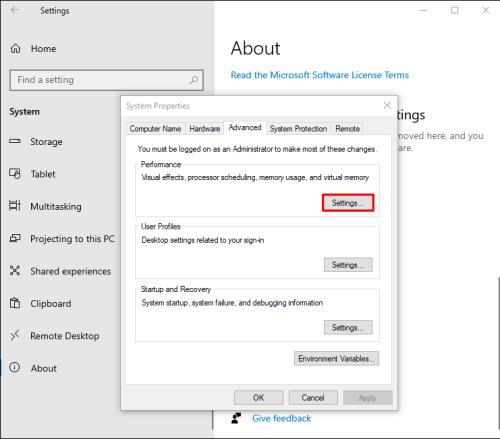
Task: Switch to the Computer Name tab
Action: pyautogui.click(x=155, y=129)
